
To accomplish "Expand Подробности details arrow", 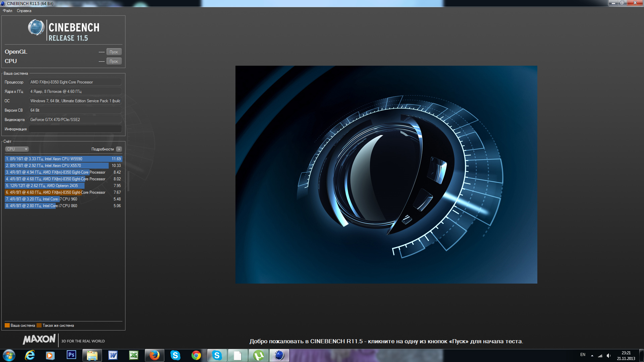I will [x=119, y=149].
